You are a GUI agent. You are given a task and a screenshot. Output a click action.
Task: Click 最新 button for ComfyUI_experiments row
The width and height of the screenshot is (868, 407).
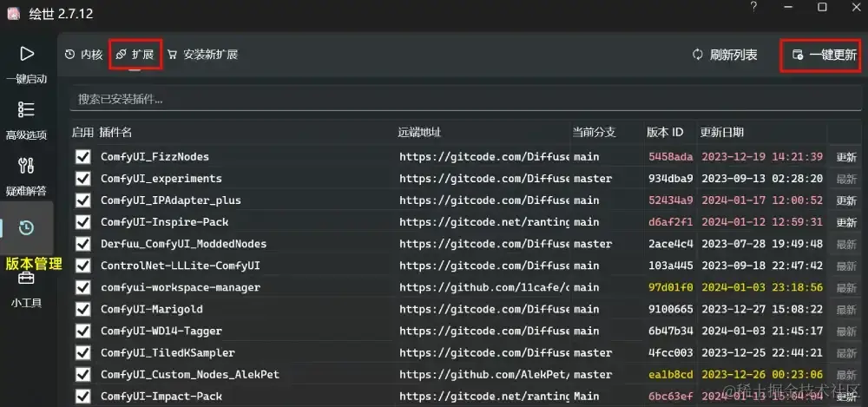[x=845, y=179]
